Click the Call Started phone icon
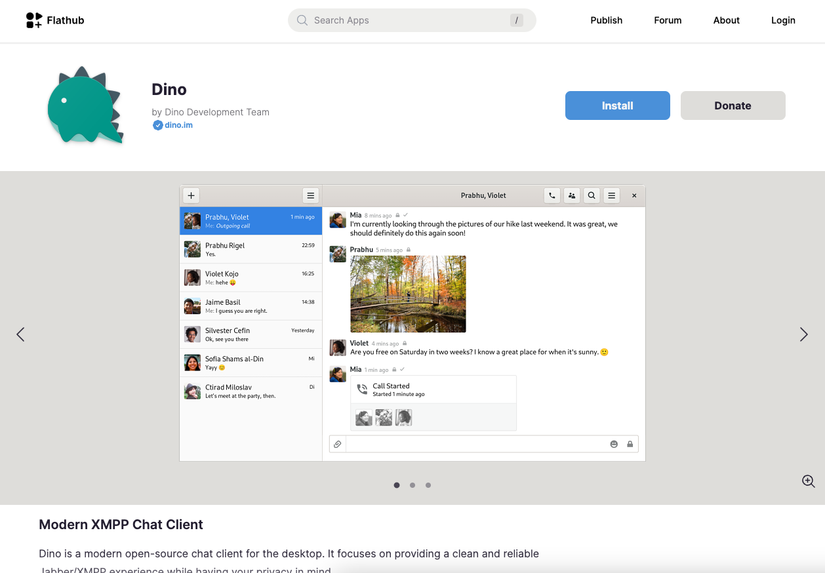 click(362, 389)
